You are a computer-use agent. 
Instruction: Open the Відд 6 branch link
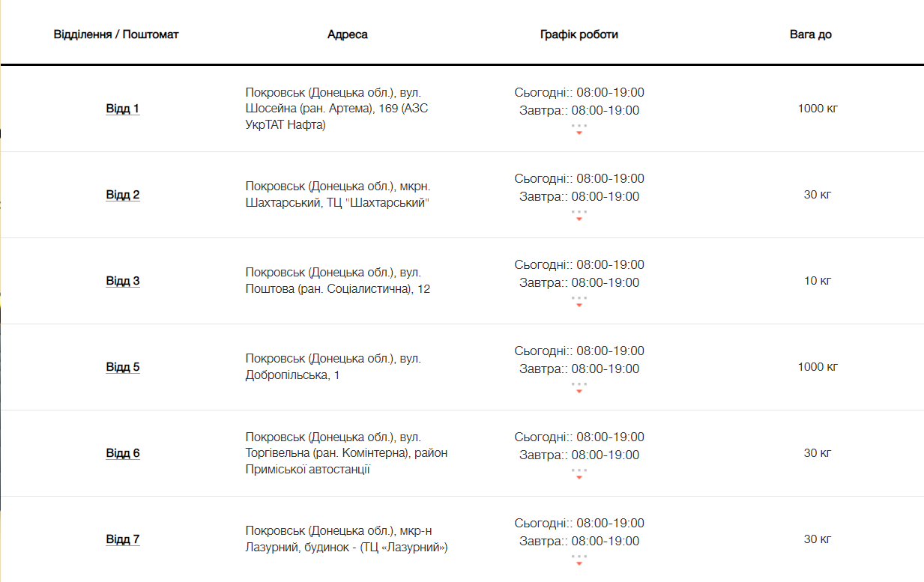[122, 453]
